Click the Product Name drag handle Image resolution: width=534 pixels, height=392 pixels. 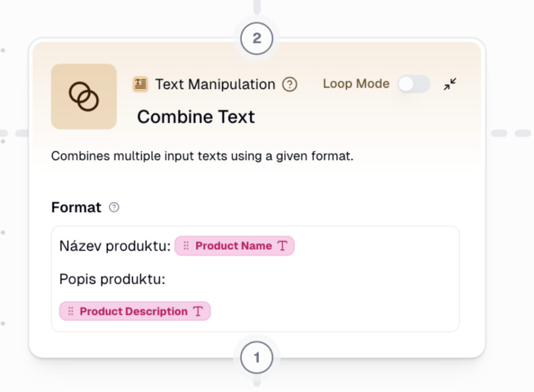(x=186, y=246)
